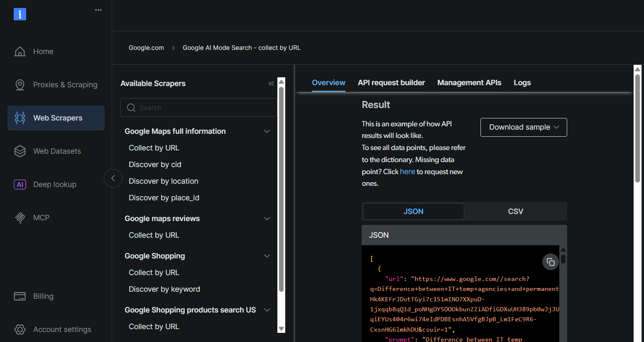The image size is (644, 342).
Task: Select the JSON output toggle
Action: (413, 211)
